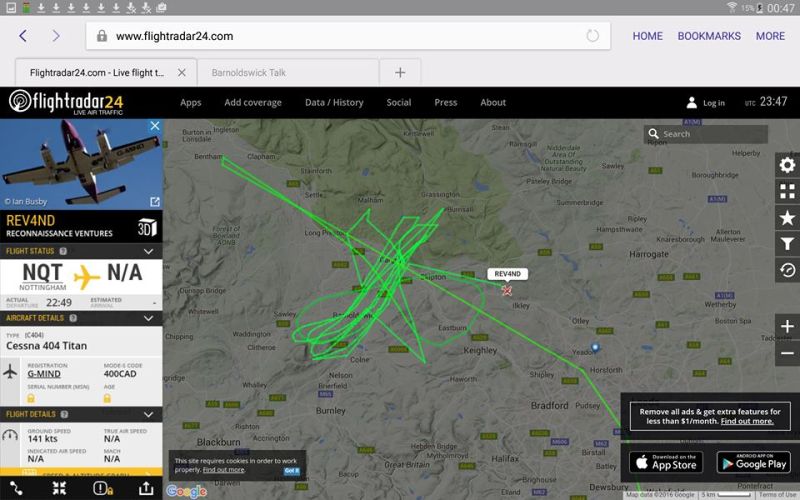This screenshot has width=800, height=500.
Task: Open the Add coverage menu item
Action: tap(253, 103)
